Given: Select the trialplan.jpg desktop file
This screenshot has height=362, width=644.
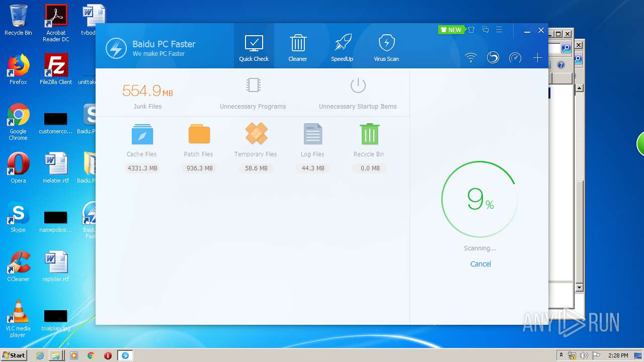Looking at the screenshot, I should coord(56,320).
